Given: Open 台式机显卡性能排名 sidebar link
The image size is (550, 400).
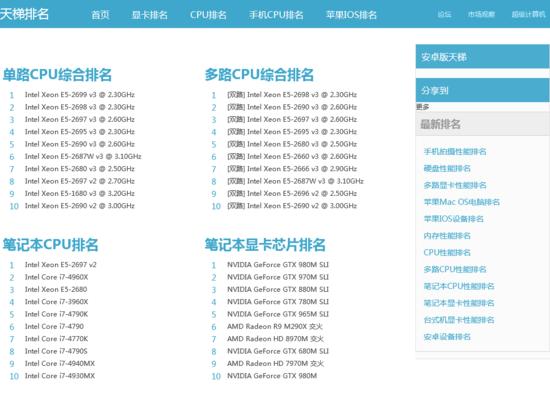Looking at the screenshot, I should click(459, 320).
